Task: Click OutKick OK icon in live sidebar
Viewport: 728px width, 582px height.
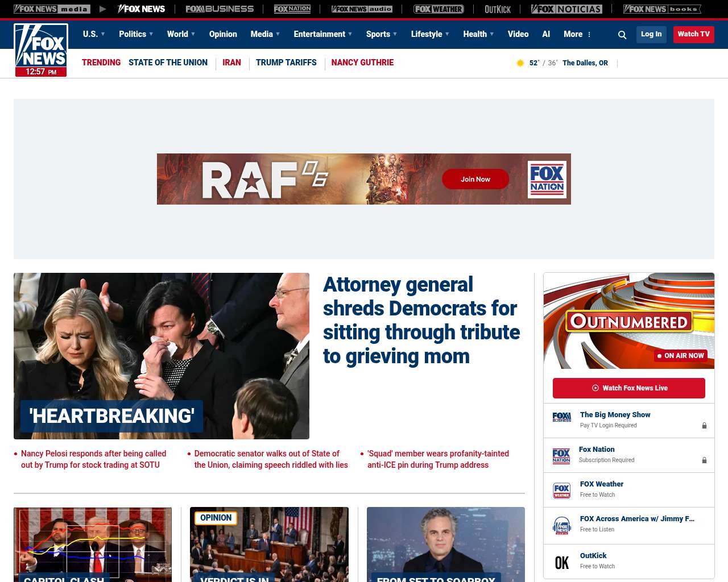Action: [x=562, y=563]
